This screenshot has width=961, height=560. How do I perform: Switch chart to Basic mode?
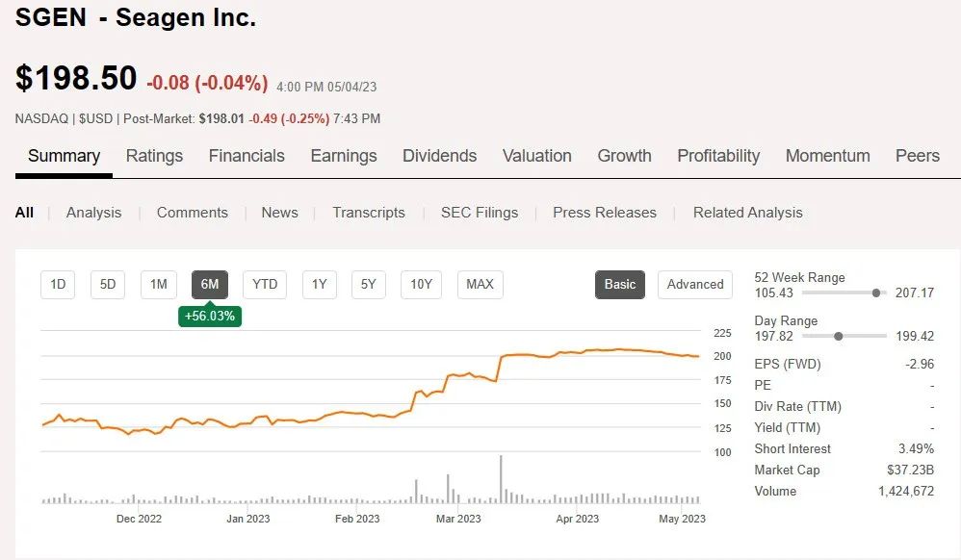click(620, 284)
